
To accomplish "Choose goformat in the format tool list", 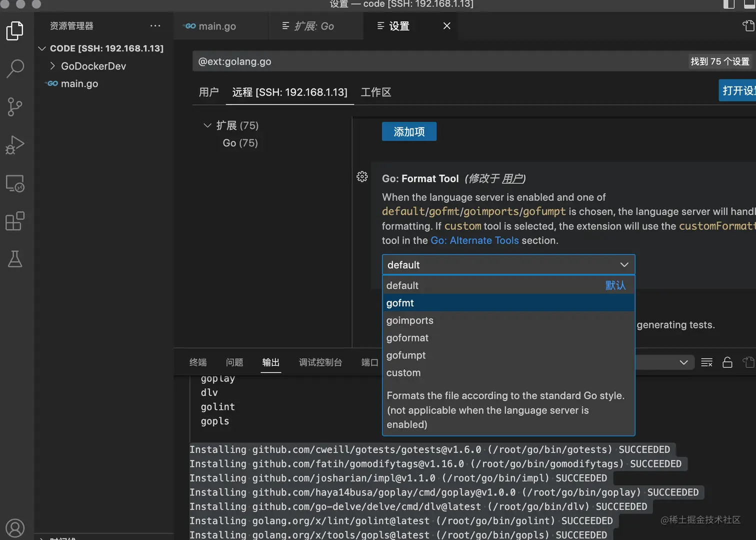I will pyautogui.click(x=508, y=338).
